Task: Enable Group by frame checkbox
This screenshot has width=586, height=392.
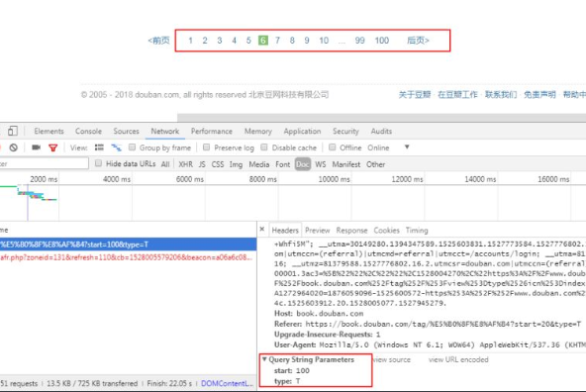Action: click(132, 147)
